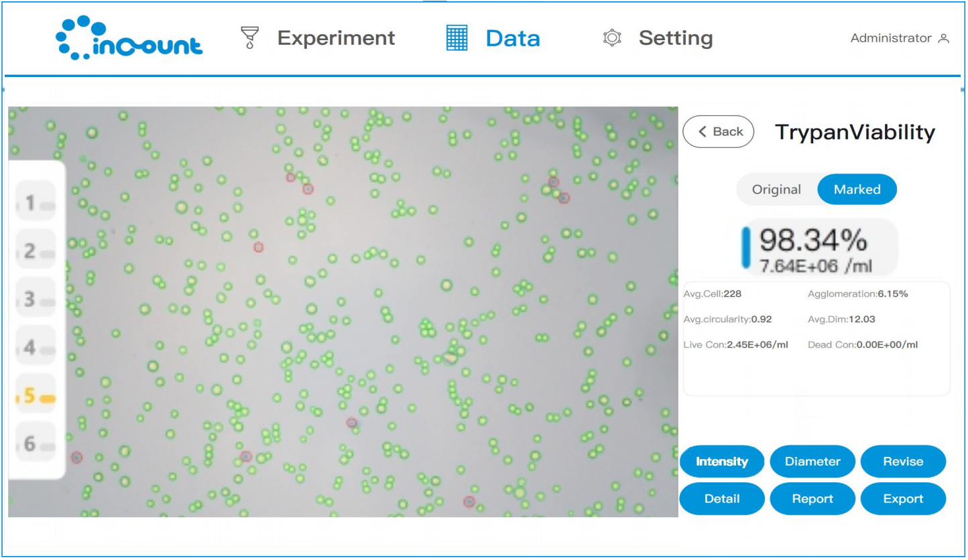Select image field 1 thumbnail

pos(36,203)
